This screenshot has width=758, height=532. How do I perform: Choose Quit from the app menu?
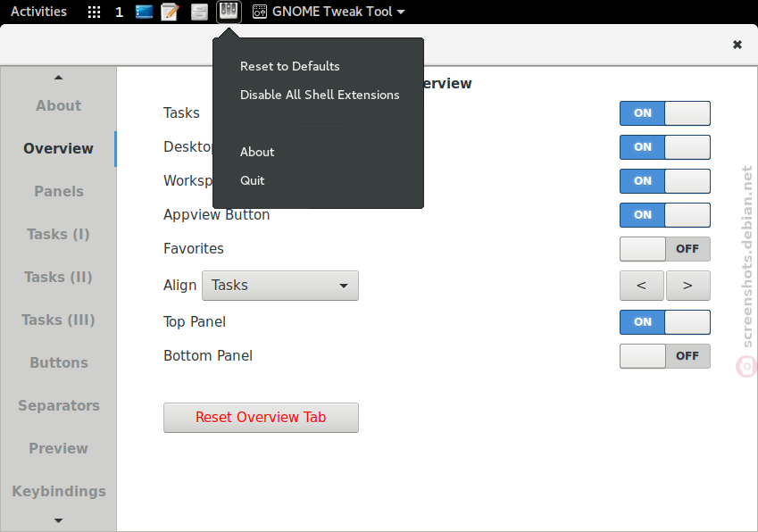pyautogui.click(x=253, y=180)
